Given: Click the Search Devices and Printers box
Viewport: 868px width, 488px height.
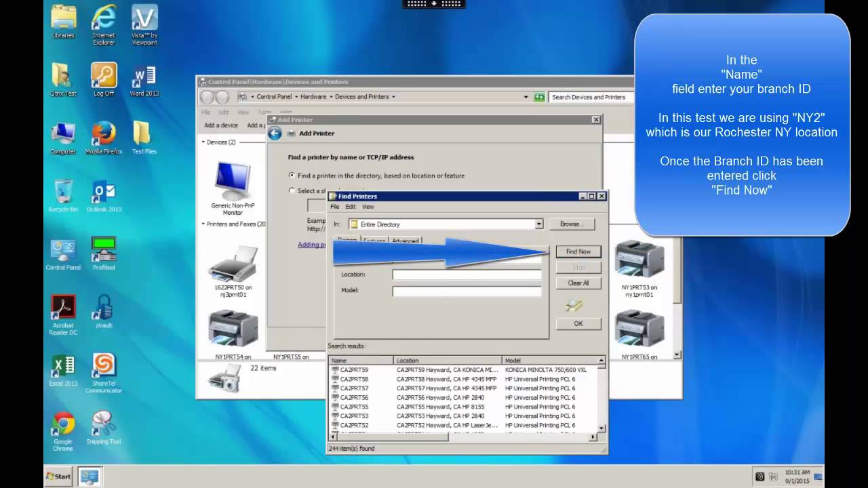Looking at the screenshot, I should click(x=591, y=97).
